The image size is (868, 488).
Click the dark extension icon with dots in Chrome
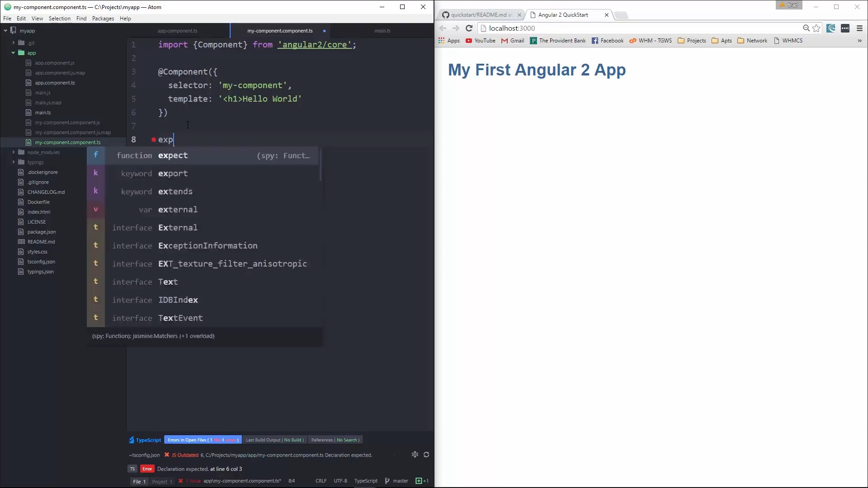845,28
